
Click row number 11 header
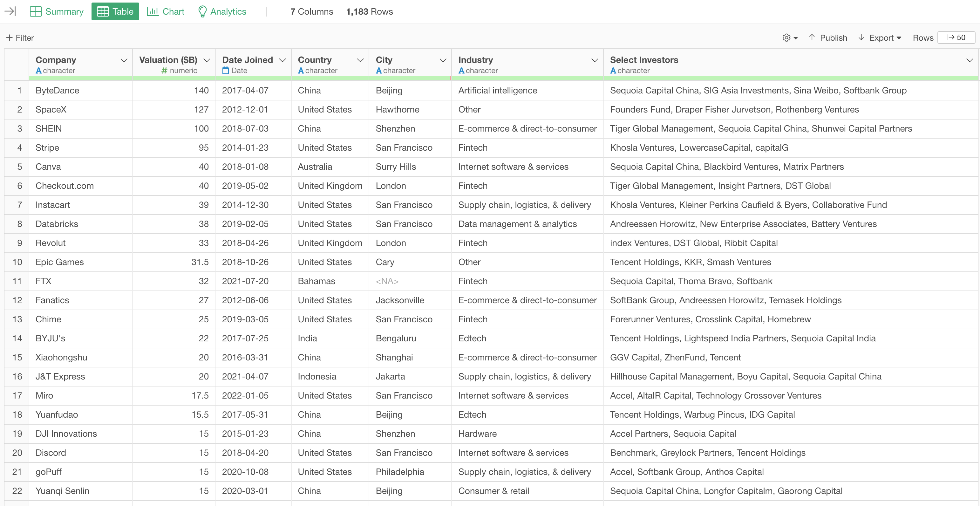pyautogui.click(x=17, y=281)
